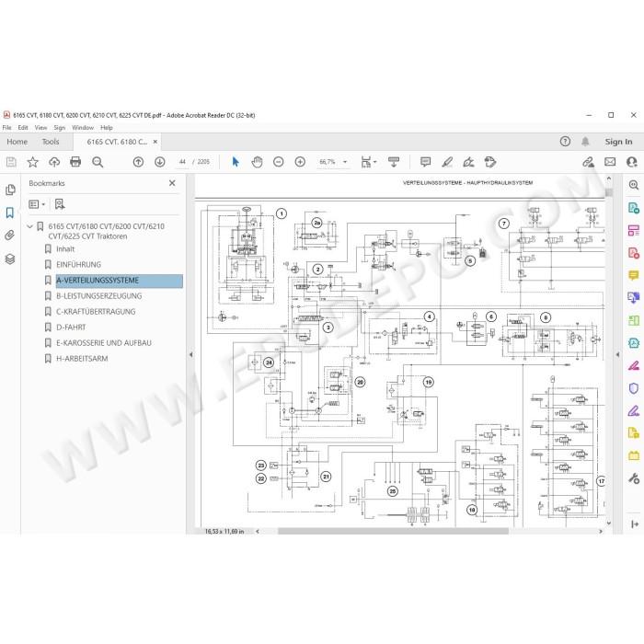Open the fit page options icon

pos(368,162)
